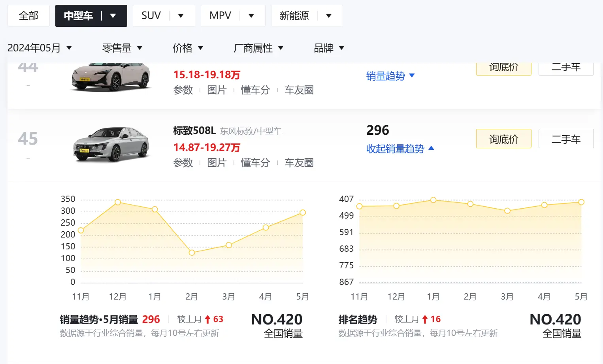The image size is (603, 364).
Task: Collapse 收起销量趋势 for 标致508L
Action: point(400,149)
